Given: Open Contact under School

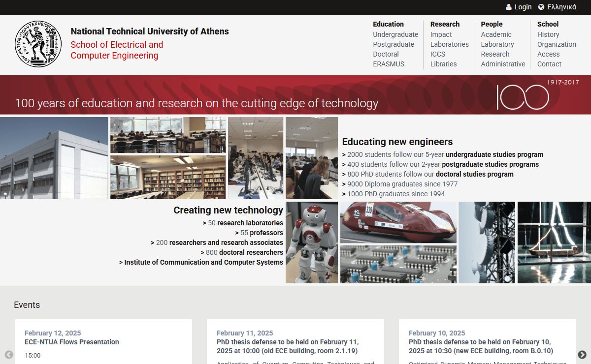Looking at the screenshot, I should tap(549, 64).
